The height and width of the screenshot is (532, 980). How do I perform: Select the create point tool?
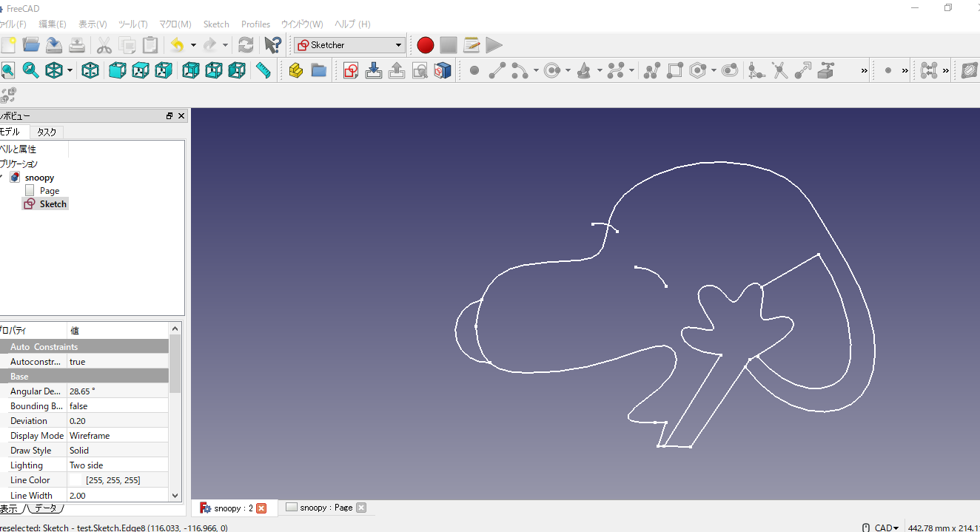pos(474,70)
